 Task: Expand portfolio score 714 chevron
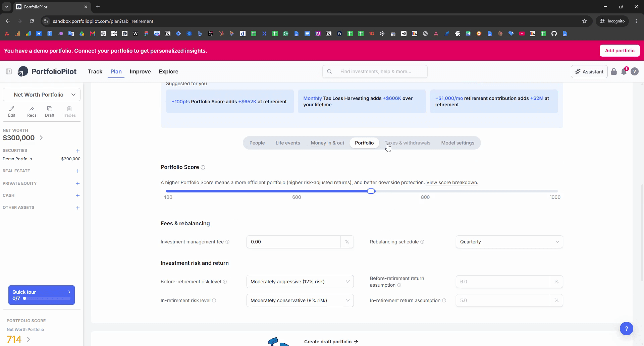(29, 339)
